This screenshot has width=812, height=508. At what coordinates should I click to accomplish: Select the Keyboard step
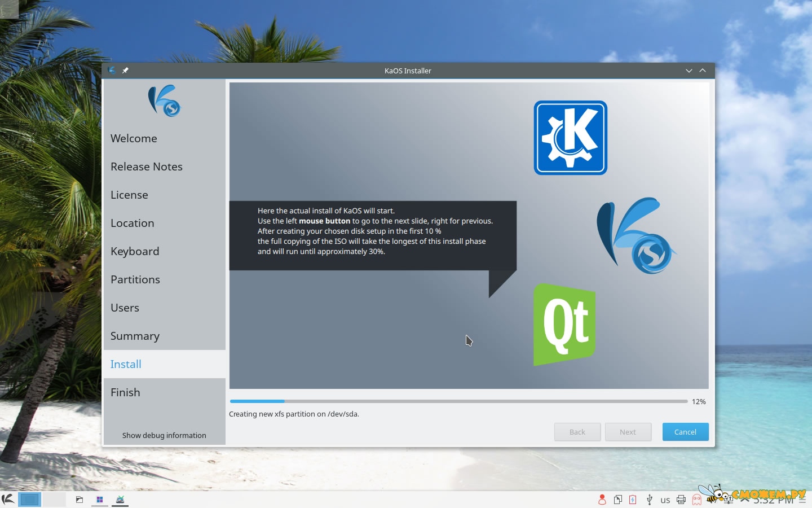pyautogui.click(x=165, y=251)
